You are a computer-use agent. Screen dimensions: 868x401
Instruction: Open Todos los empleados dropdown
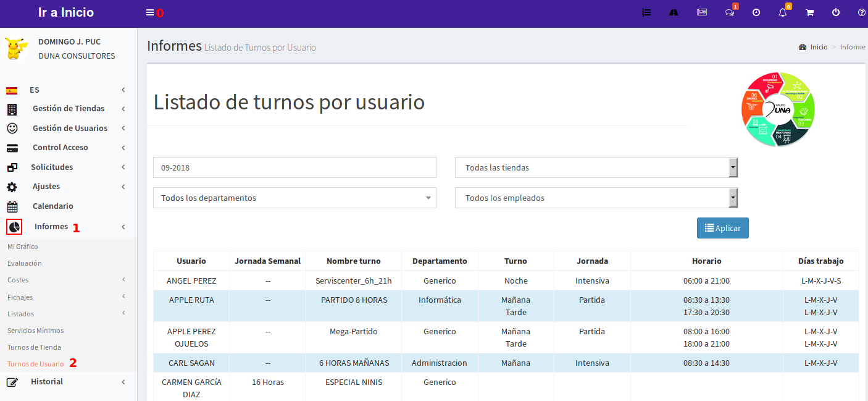point(596,198)
